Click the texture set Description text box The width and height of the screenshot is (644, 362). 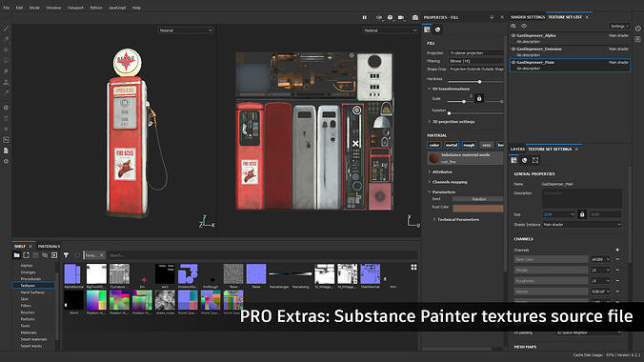point(581,198)
